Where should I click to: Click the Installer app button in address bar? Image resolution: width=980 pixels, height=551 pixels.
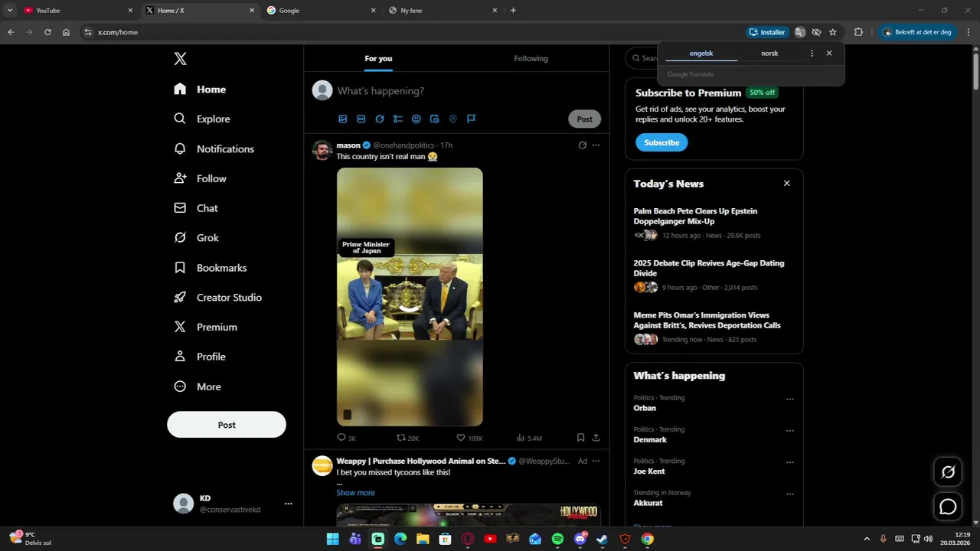point(767,32)
